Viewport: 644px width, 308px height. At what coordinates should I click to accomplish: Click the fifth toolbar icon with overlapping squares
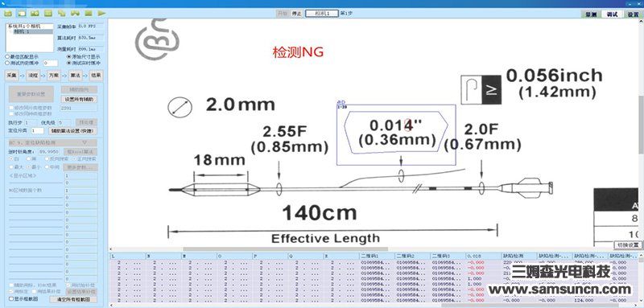62,14
